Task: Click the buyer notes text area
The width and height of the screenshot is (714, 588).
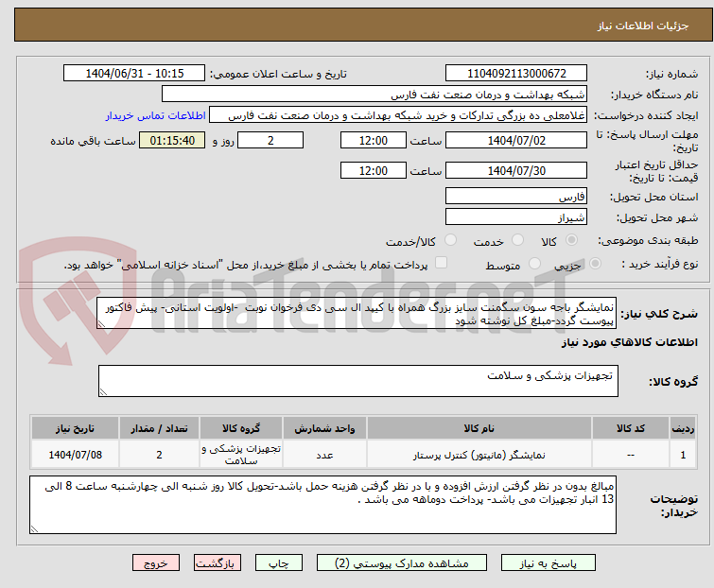Action: coord(322,505)
